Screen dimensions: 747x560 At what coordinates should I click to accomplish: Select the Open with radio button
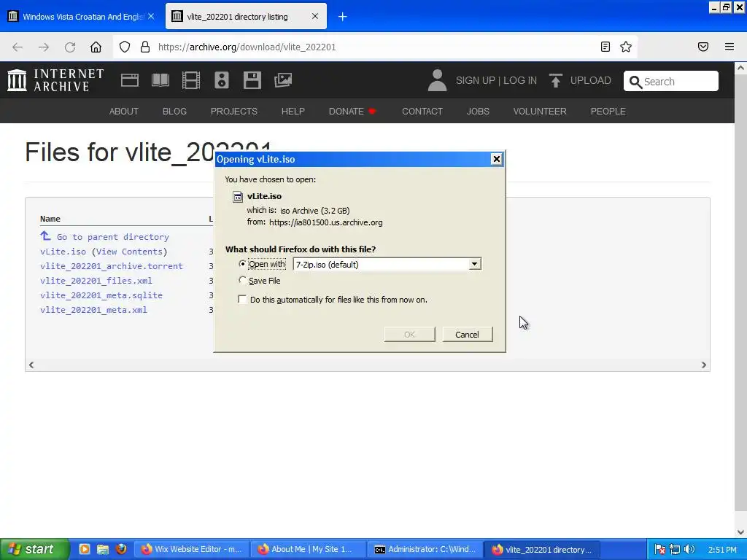coord(242,264)
